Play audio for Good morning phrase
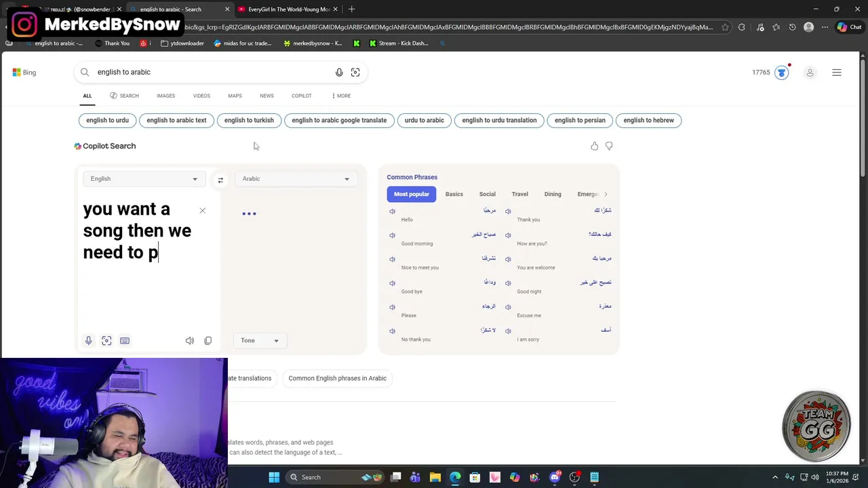Screen dimensions: 868x488 coord(392,235)
